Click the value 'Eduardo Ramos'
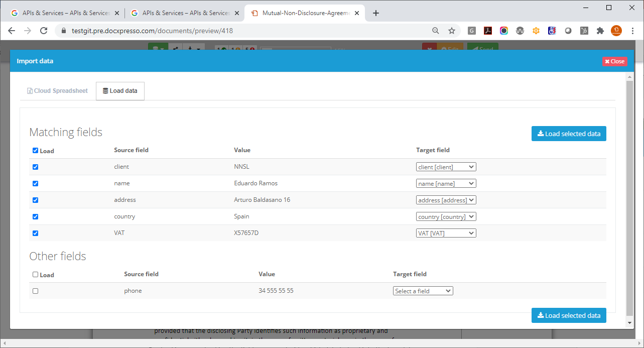Image resolution: width=644 pixels, height=348 pixels. (x=255, y=183)
